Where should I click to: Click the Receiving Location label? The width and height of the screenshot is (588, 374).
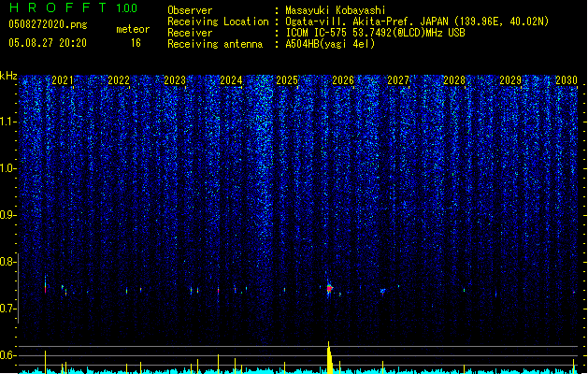pyautogui.click(x=218, y=22)
